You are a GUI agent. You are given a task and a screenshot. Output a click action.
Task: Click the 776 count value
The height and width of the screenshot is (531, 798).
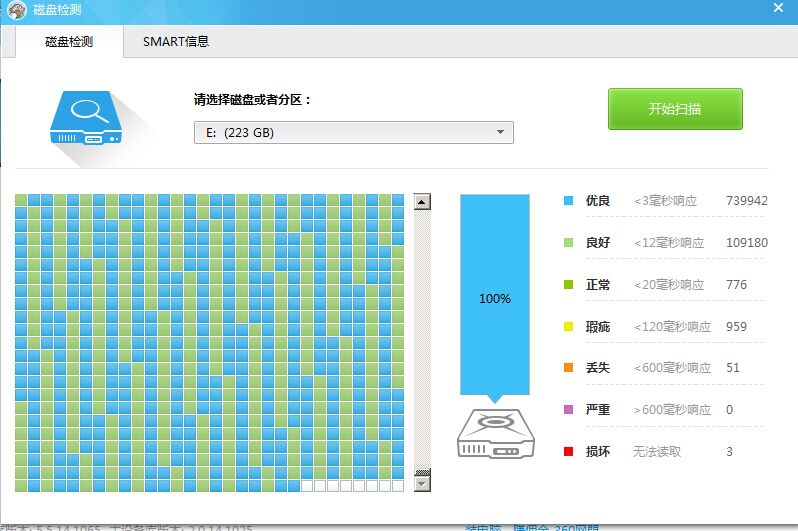pos(736,285)
